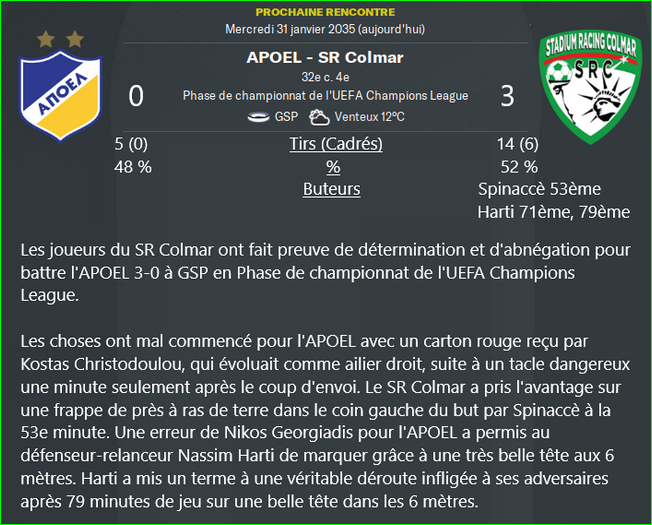Click the Buteurs underlined label

(331, 189)
